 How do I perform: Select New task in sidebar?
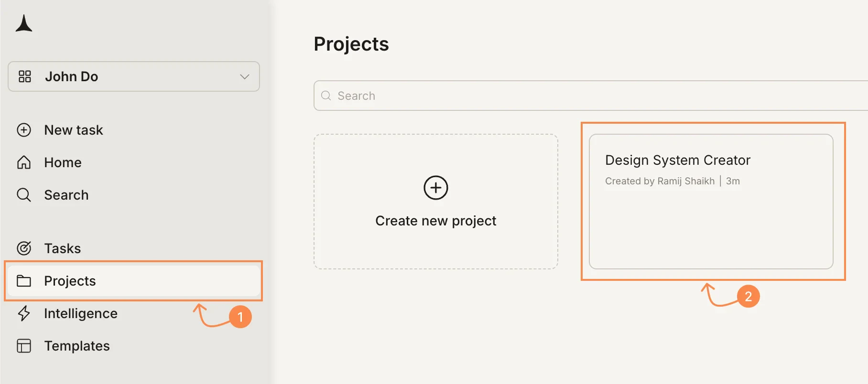pos(74,130)
